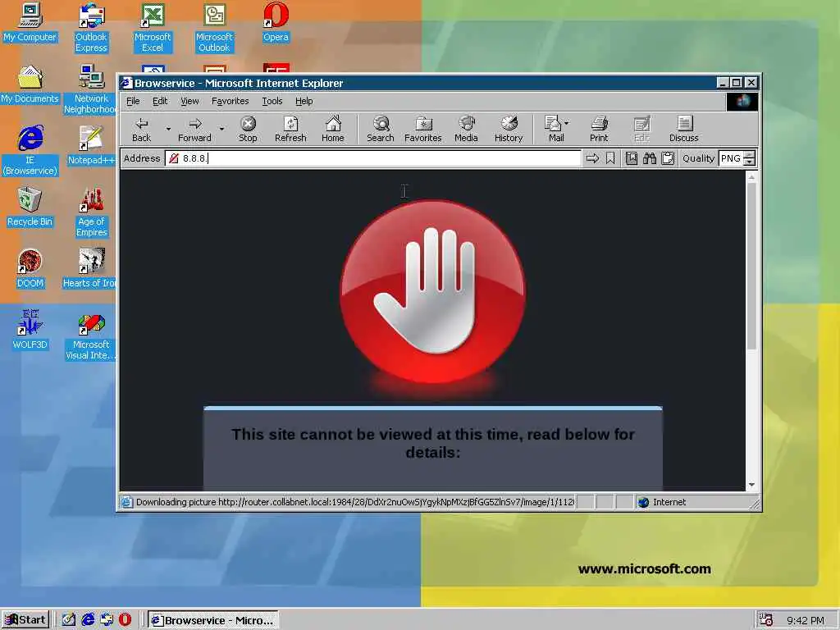Go to Home page via toolbar
This screenshot has width=840, height=630.
[333, 129]
